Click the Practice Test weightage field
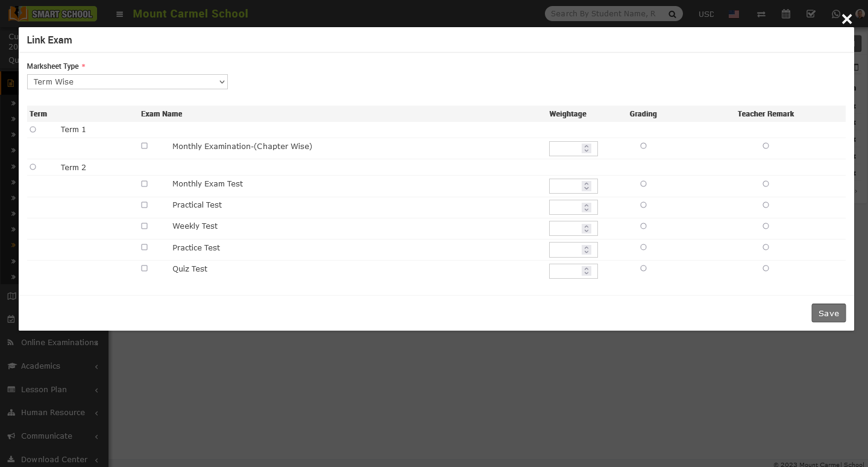The height and width of the screenshot is (467, 868). pyautogui.click(x=565, y=250)
